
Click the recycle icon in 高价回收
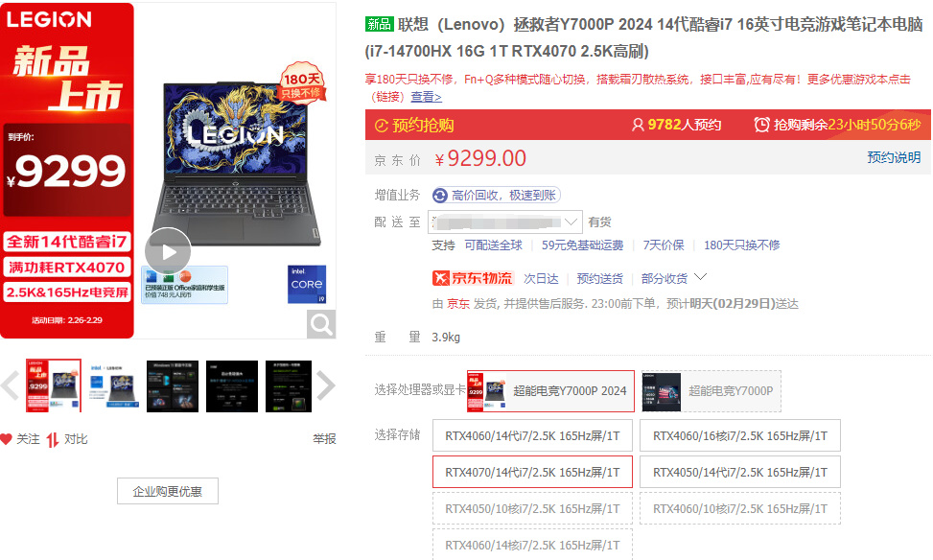[440, 196]
